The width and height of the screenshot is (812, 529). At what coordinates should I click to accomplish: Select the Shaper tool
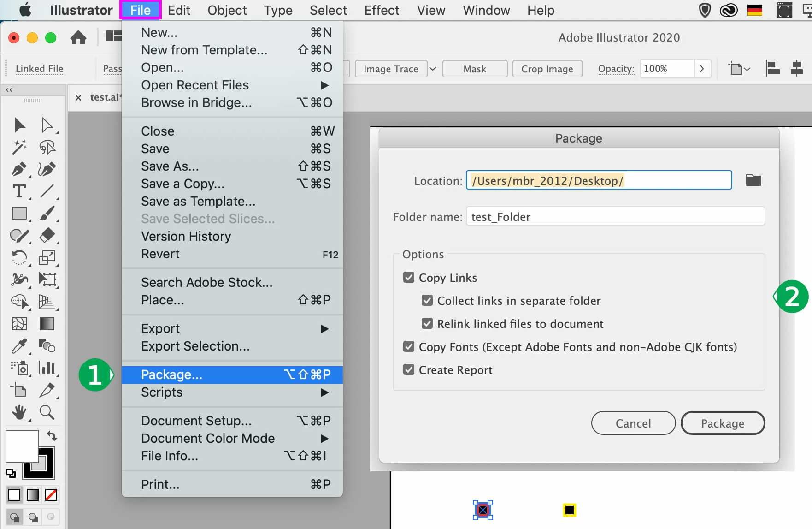pyautogui.click(x=19, y=235)
